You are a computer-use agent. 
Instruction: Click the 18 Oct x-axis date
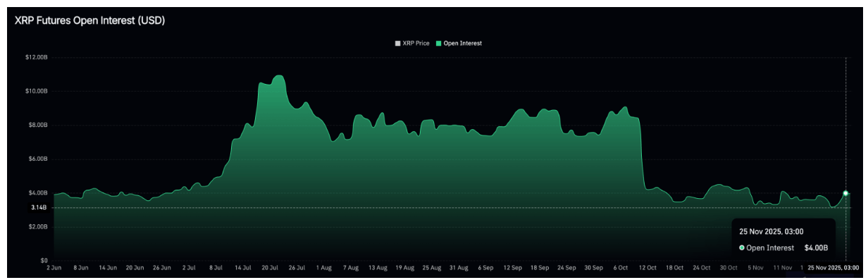[x=674, y=268]
